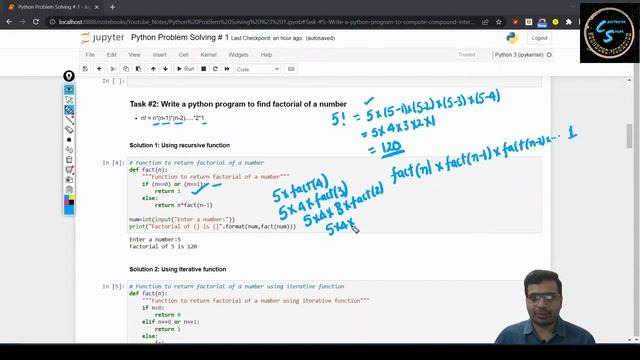The width and height of the screenshot is (640, 360).
Task: Select the pen tool in annotation toolbar
Action: 69,110
